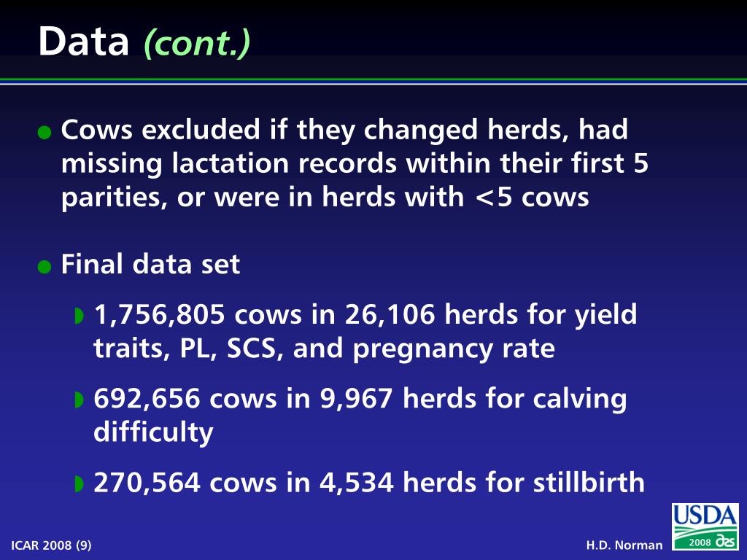The height and width of the screenshot is (560, 747).
Task: Click the green '(cont.)' title text
Action: pyautogui.click(x=197, y=43)
